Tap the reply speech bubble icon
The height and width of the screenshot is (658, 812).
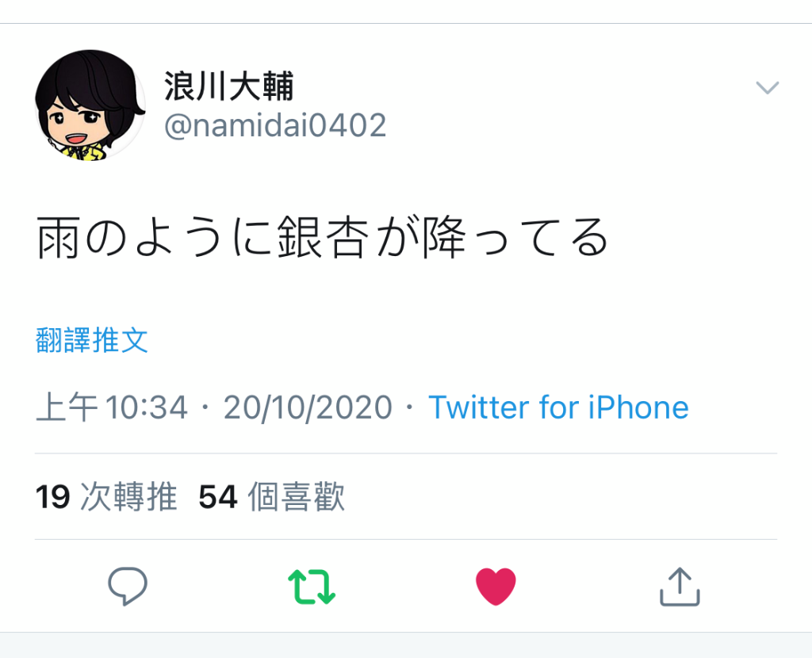coord(128,586)
